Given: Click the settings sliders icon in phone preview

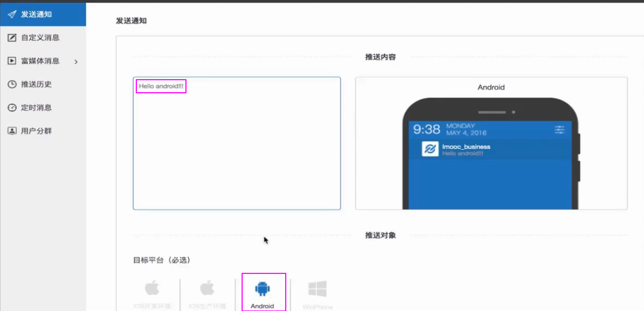Looking at the screenshot, I should tap(559, 130).
